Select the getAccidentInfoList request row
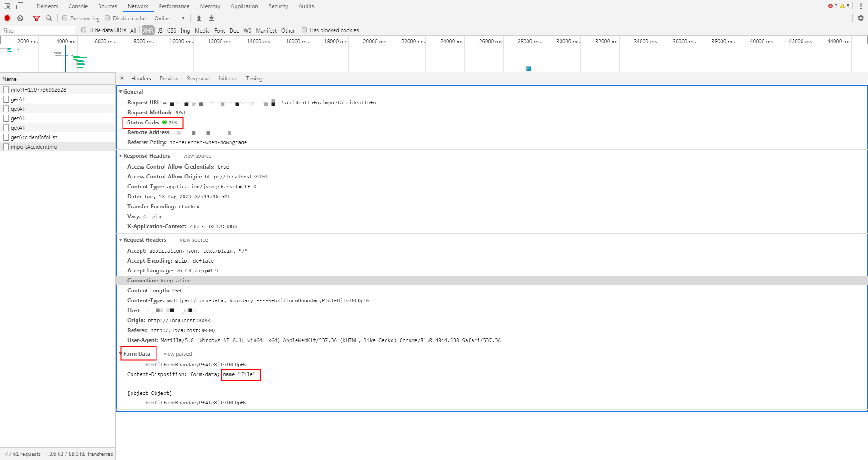Screen dimensions: 868x460 [x=58, y=137]
